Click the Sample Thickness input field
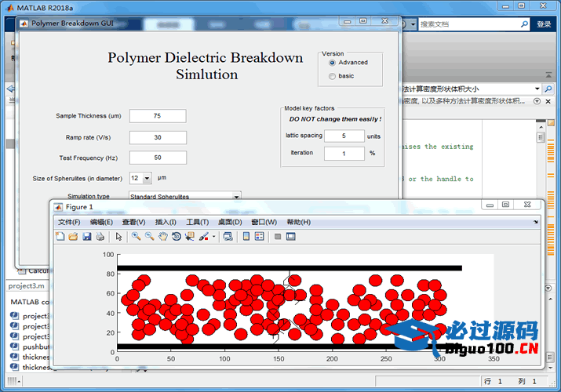561x392 pixels. click(157, 116)
